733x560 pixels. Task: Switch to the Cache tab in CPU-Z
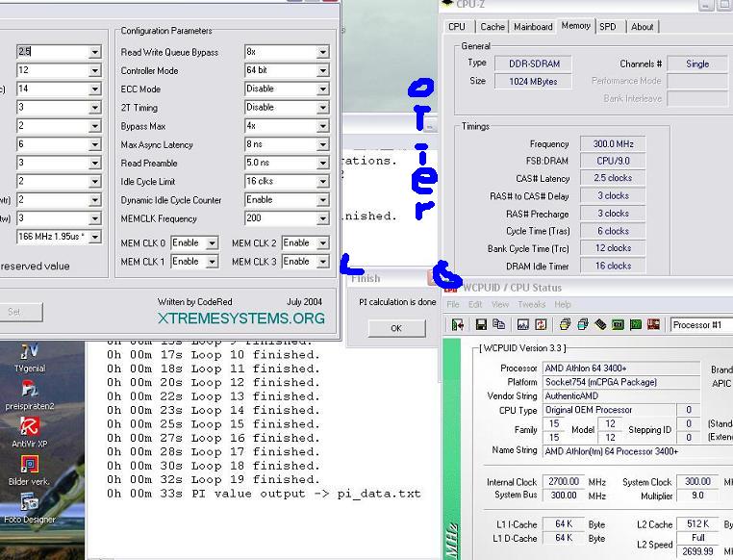(493, 27)
